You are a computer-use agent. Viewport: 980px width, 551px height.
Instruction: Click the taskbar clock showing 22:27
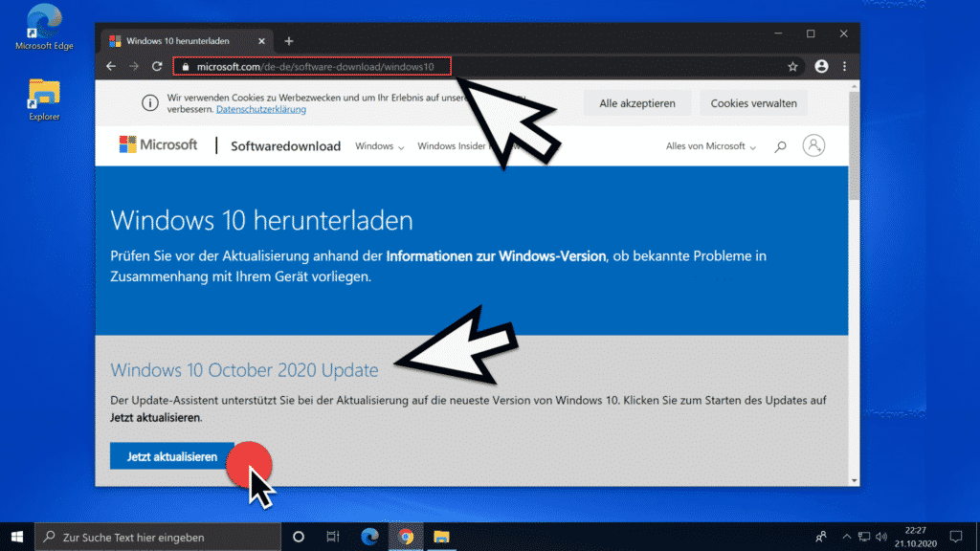click(916, 537)
